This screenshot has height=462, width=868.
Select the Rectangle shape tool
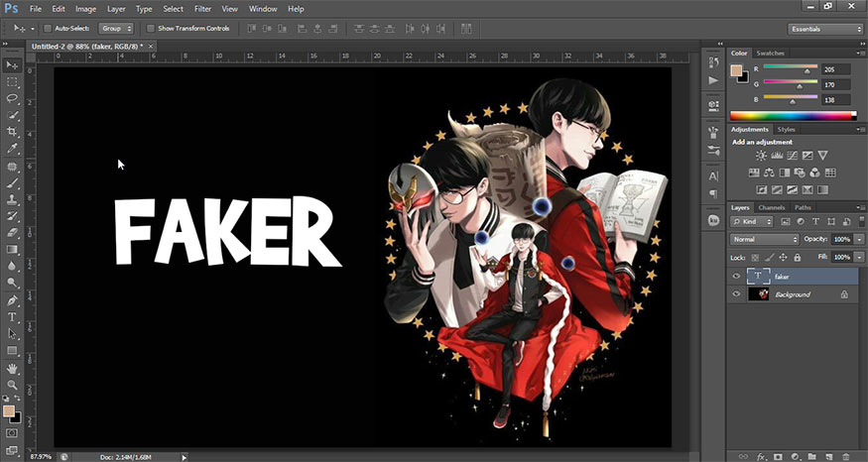click(12, 351)
